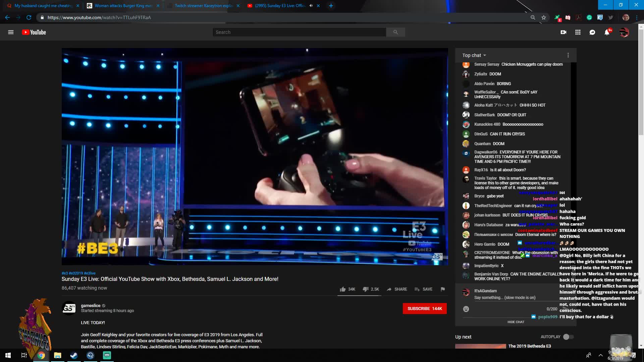644x362 pixels.
Task: Open Windows Start menu
Action: coord(8,355)
